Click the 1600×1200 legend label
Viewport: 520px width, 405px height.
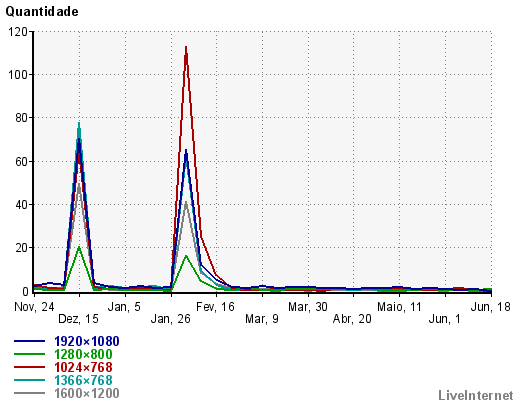87,393
